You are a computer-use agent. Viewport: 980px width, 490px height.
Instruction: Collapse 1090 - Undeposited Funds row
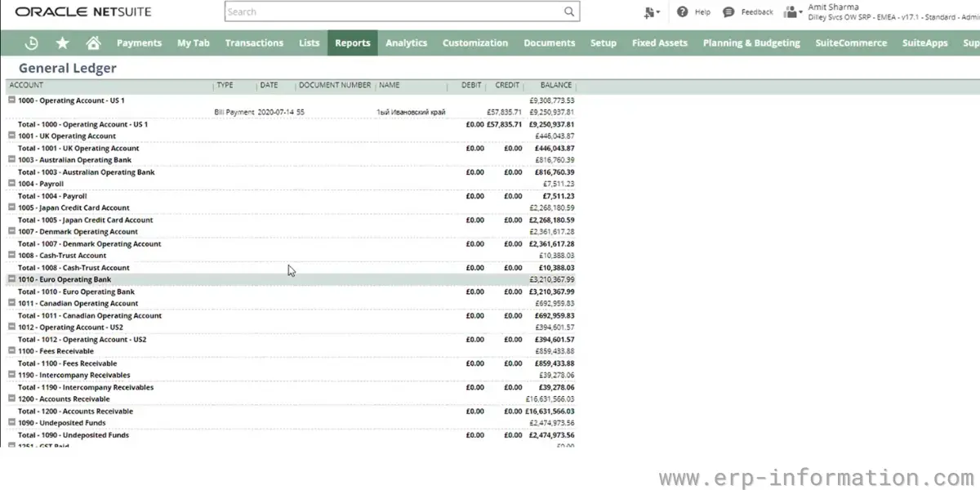11,422
